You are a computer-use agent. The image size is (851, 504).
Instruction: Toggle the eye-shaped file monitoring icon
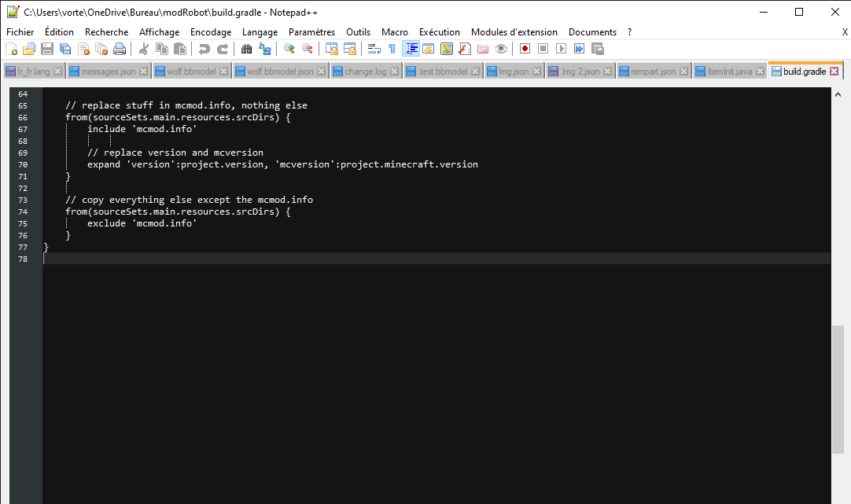coord(501,49)
